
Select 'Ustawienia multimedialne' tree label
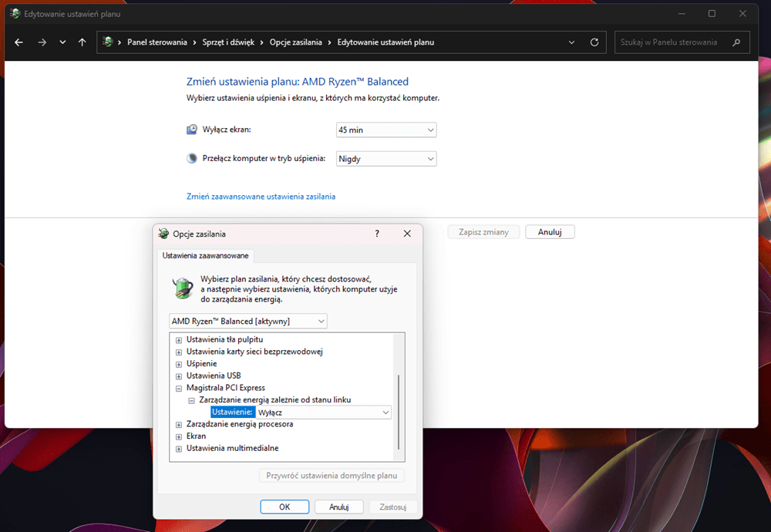pyautogui.click(x=233, y=448)
